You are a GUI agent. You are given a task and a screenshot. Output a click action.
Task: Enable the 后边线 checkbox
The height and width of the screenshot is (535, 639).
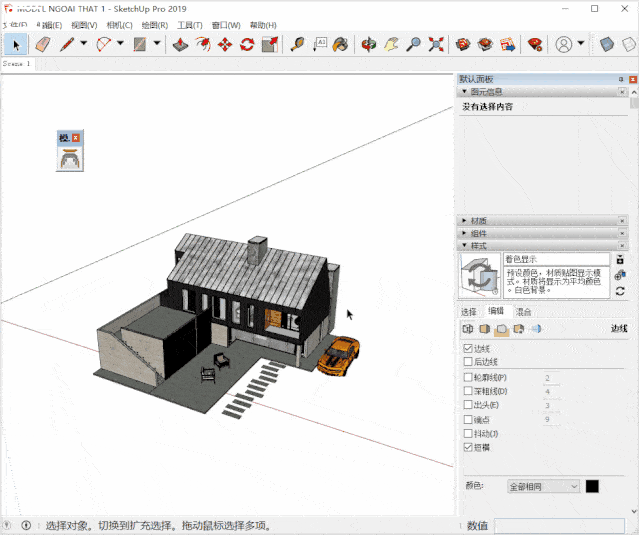tap(468, 361)
